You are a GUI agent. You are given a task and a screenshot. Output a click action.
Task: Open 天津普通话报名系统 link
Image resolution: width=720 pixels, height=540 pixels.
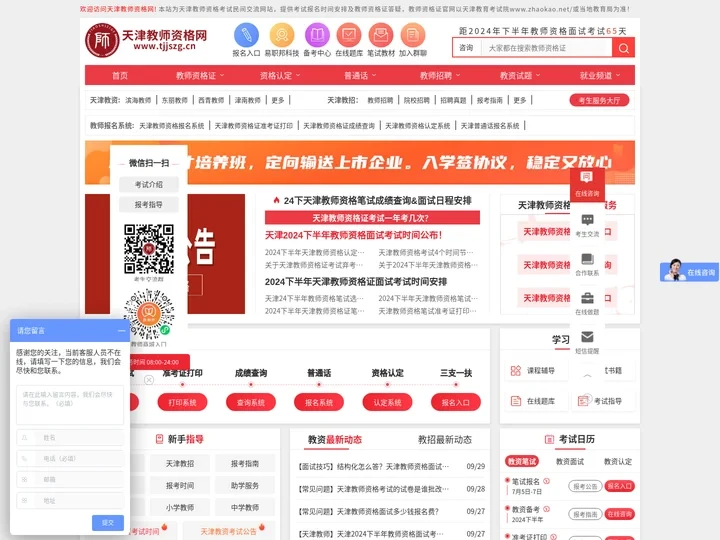pyautogui.click(x=489, y=125)
